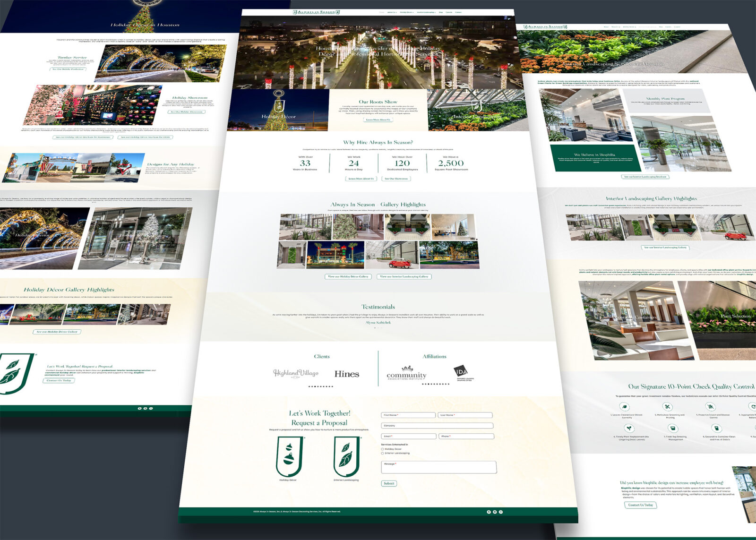Click the Holiday Décor ornament shield icon by the proposal form
The width and height of the screenshot is (756, 540).
290,457
